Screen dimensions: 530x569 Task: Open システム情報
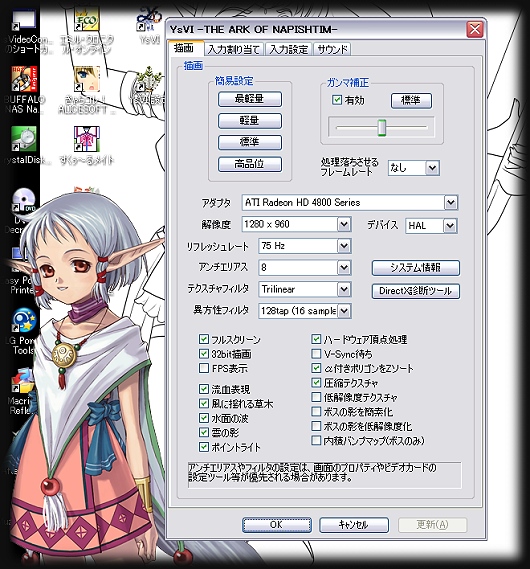click(x=416, y=268)
